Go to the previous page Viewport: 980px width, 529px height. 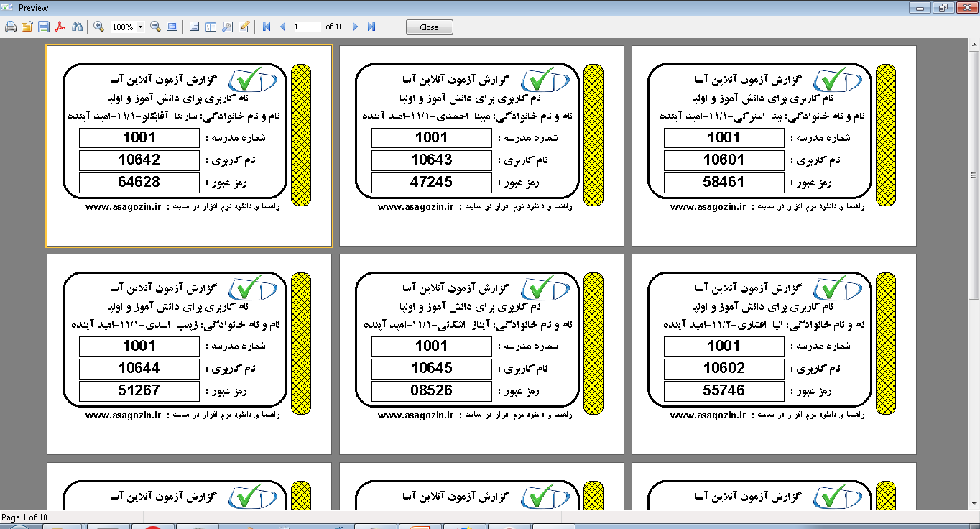pyautogui.click(x=282, y=27)
